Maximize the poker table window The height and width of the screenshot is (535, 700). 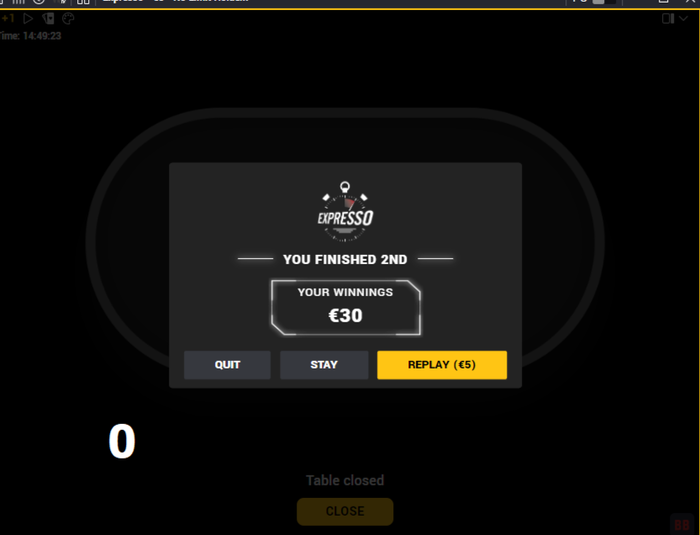(x=663, y=1)
